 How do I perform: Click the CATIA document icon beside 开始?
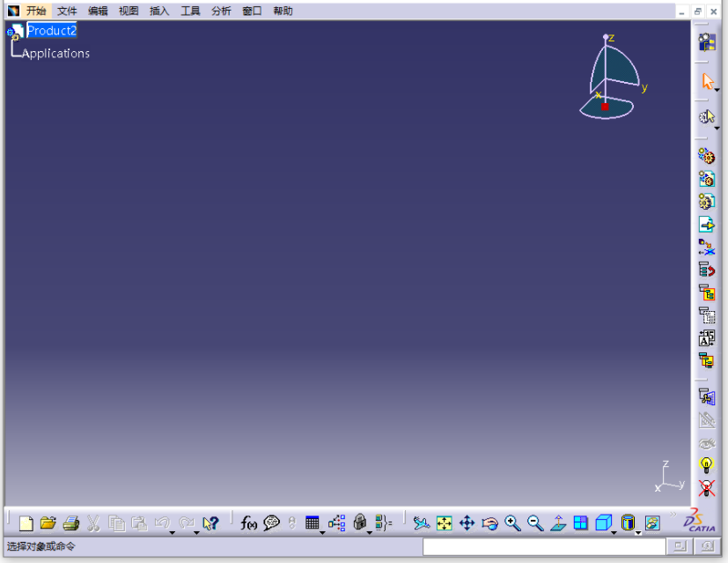(x=13, y=11)
